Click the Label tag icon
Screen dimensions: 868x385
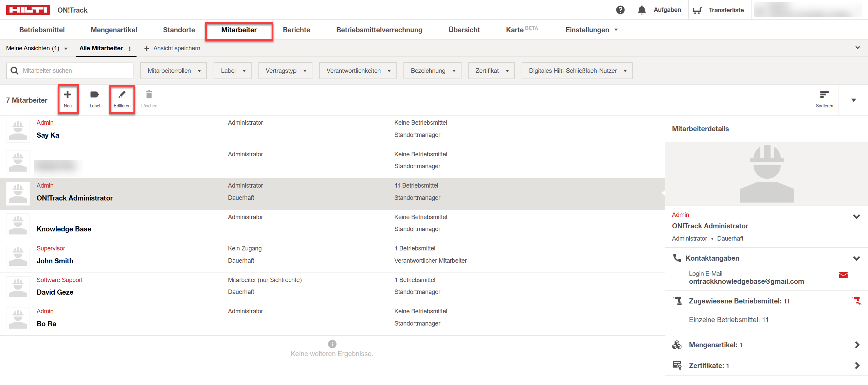95,94
